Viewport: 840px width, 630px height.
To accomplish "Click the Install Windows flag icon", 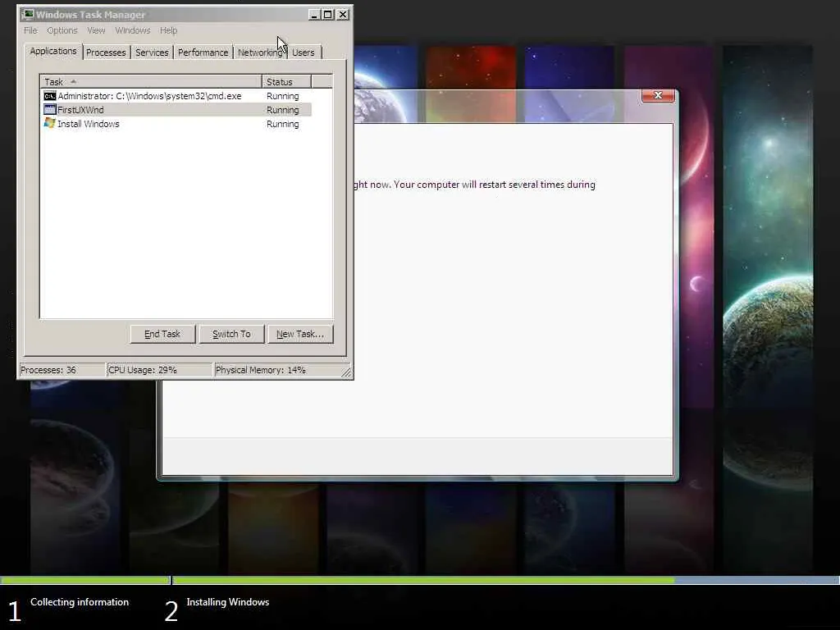I will point(50,123).
